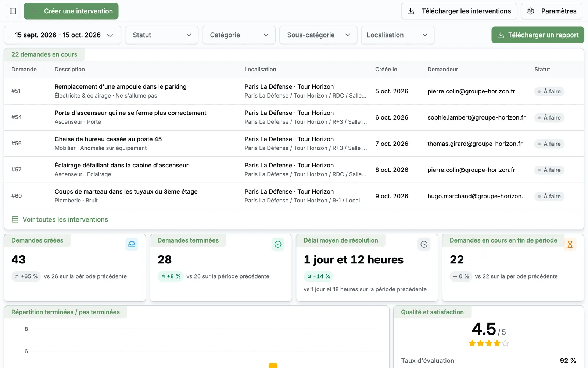Screen dimensions: 588x368
Task: Click request number #56
Action: tap(17, 144)
